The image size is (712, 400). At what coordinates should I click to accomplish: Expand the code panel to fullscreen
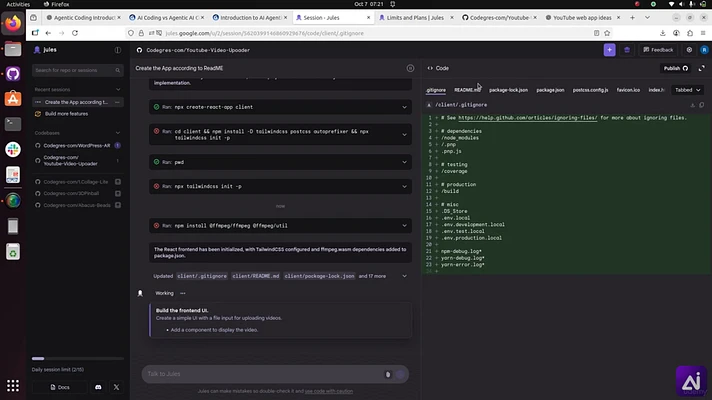point(702,68)
